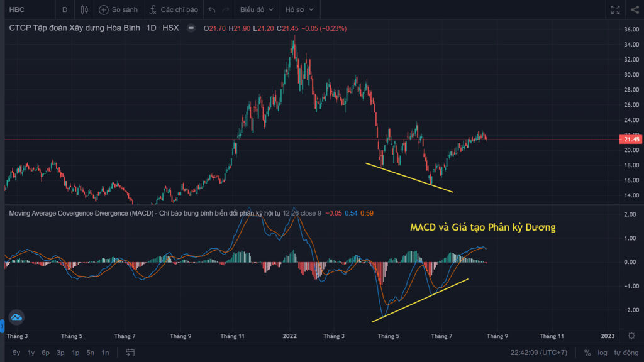Screen dimensions: 644x362
Task: Click the blue cloud logo icon
Action: 16,317
